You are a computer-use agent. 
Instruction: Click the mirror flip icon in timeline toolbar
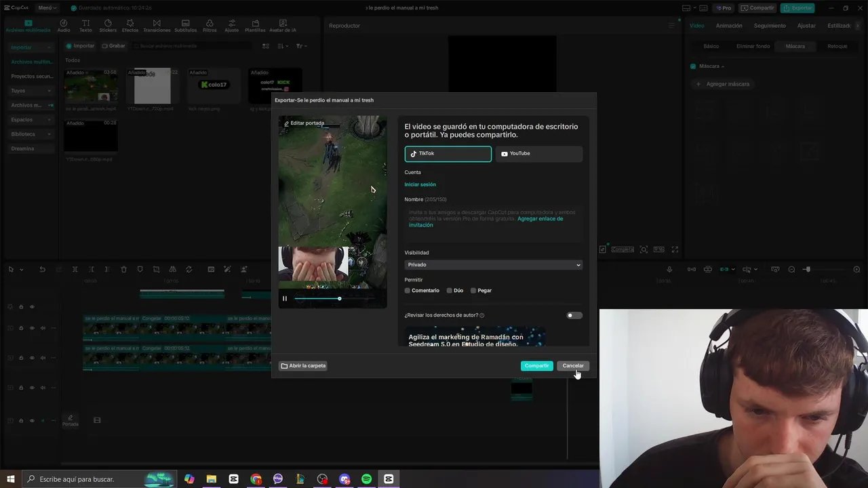point(172,270)
